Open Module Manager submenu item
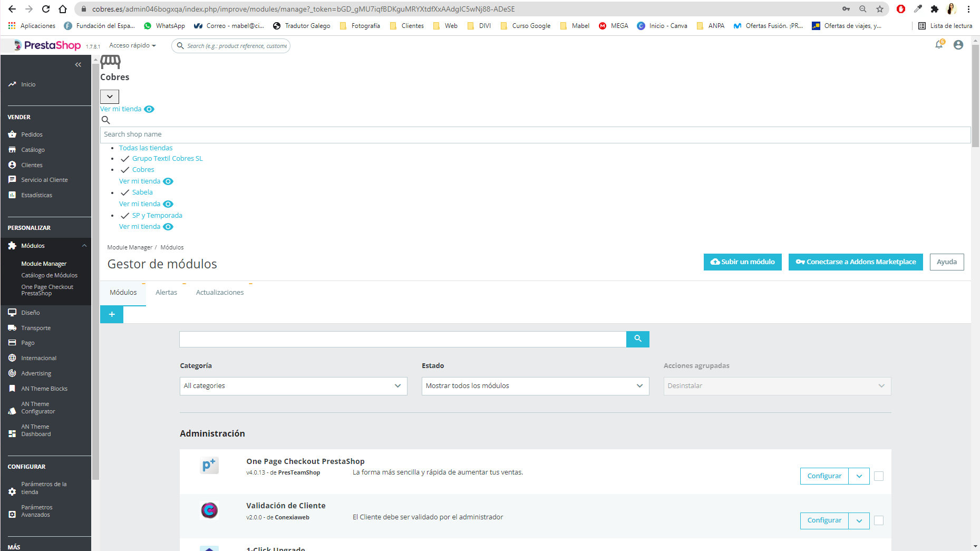This screenshot has width=980, height=551. (x=44, y=264)
